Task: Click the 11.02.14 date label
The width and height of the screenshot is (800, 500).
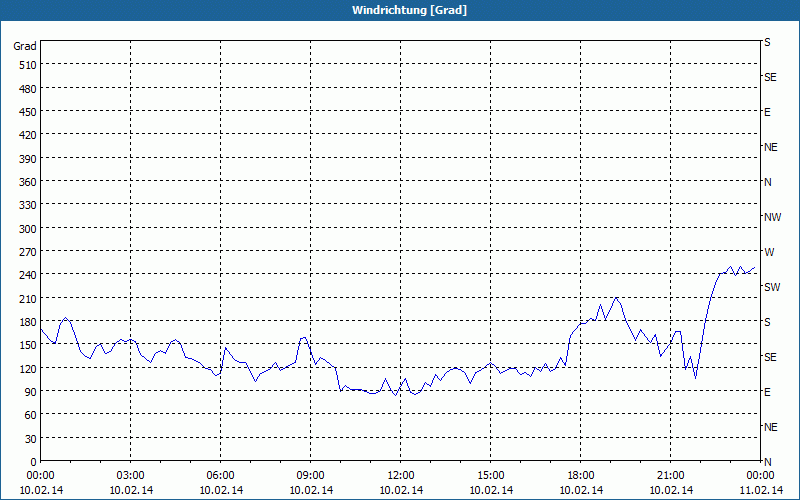Action: pos(760,490)
